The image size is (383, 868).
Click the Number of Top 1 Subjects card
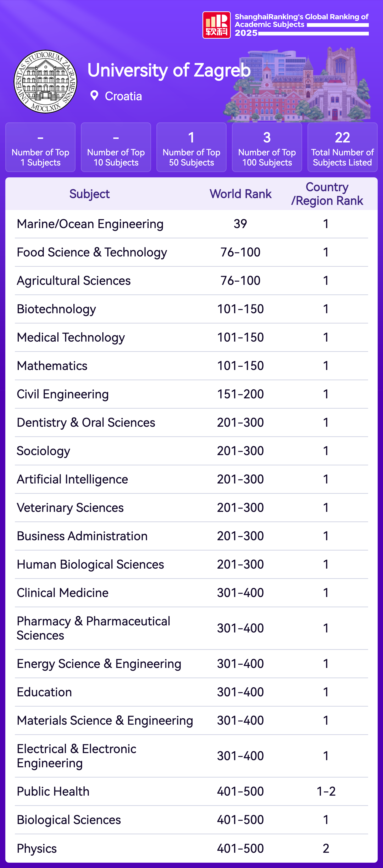coord(40,147)
